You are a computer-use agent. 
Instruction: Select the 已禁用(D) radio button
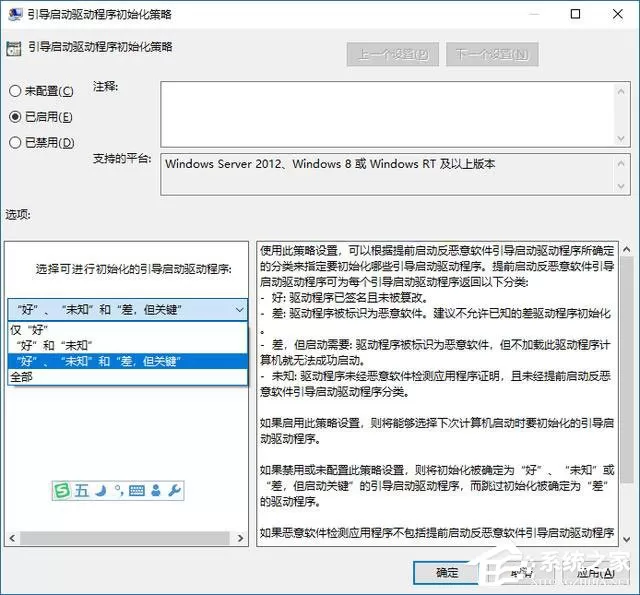[15, 142]
